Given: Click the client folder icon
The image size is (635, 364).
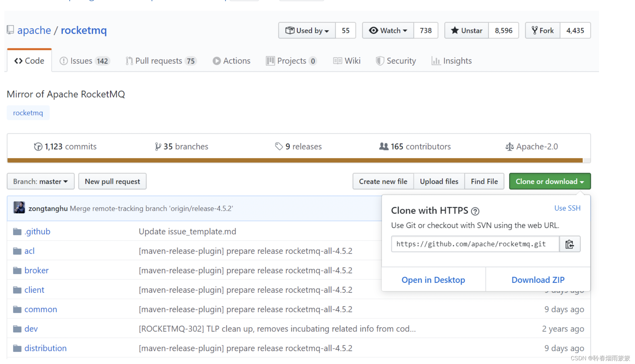Looking at the screenshot, I should (17, 290).
